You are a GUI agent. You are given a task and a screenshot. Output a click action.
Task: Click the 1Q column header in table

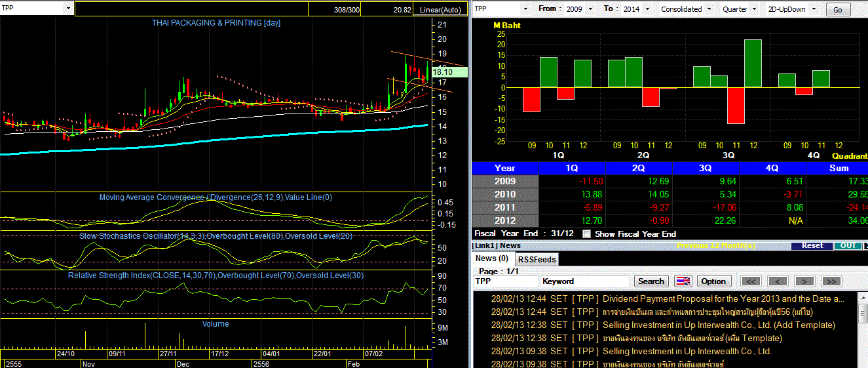coord(572,168)
